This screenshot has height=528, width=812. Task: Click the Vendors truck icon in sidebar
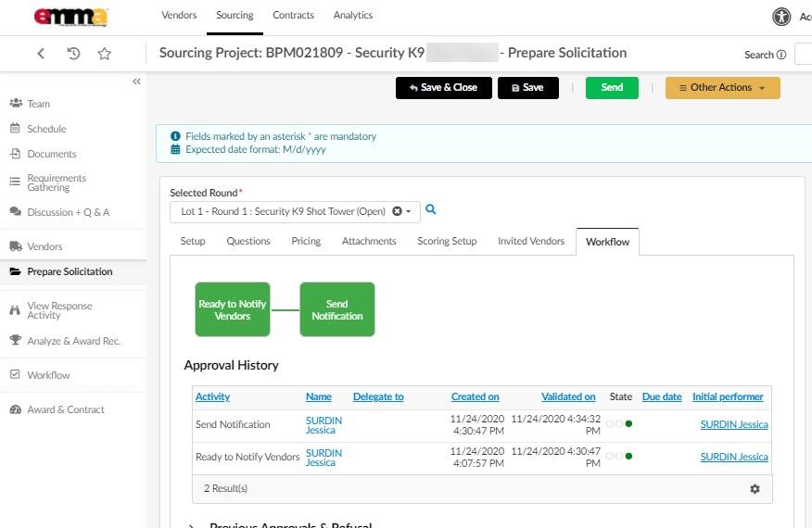[x=16, y=245]
